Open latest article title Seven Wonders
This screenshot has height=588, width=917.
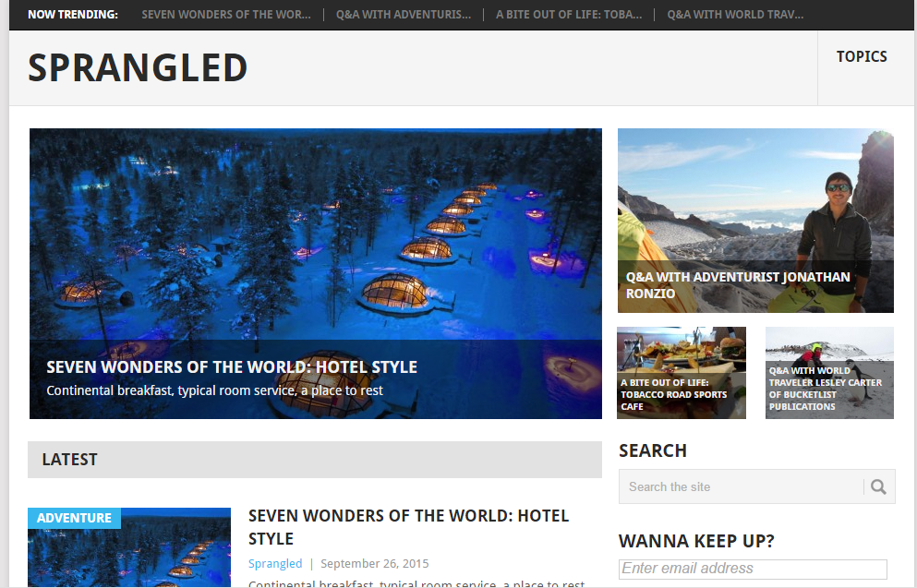coord(408,527)
